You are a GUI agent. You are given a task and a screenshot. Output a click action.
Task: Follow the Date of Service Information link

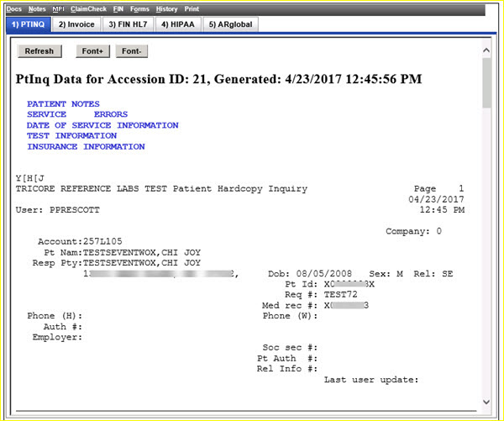coord(102,125)
